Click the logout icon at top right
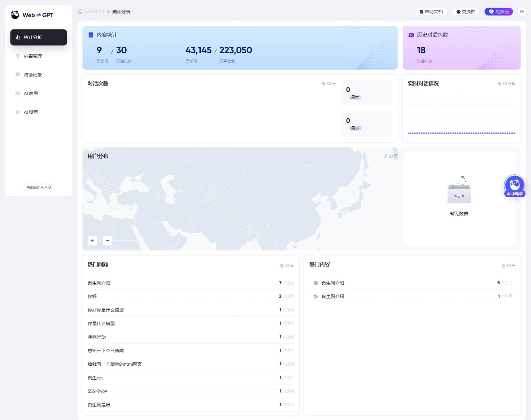Screen dimensions: 531x420 pyautogui.click(x=522, y=11)
